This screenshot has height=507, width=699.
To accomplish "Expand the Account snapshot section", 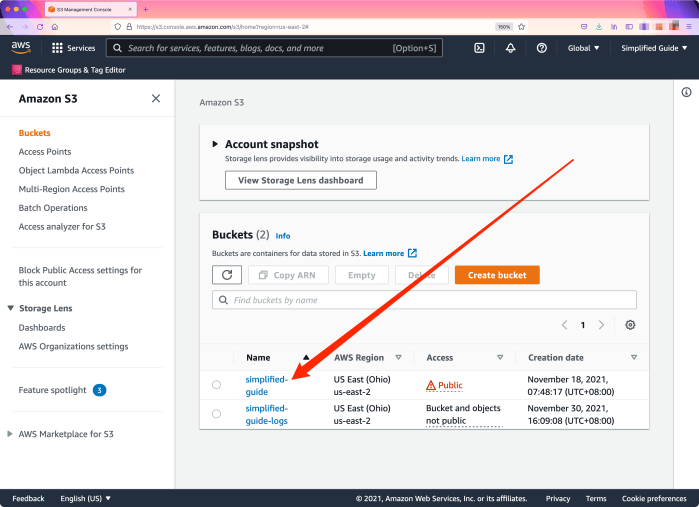I will tap(215, 144).
